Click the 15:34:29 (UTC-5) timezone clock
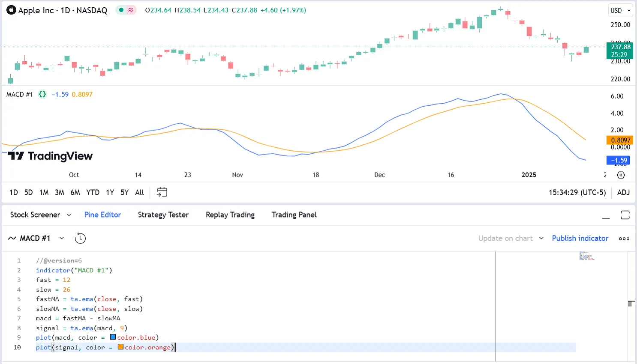 click(577, 192)
